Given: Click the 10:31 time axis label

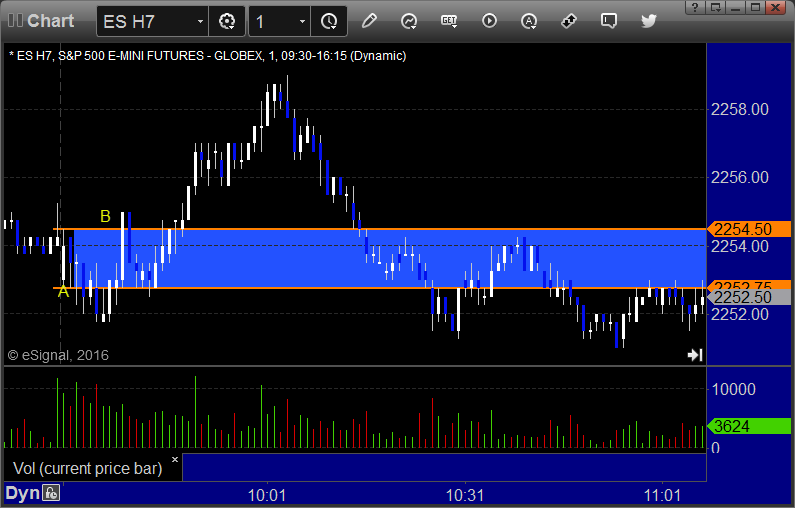Looking at the screenshot, I should pyautogui.click(x=464, y=495).
